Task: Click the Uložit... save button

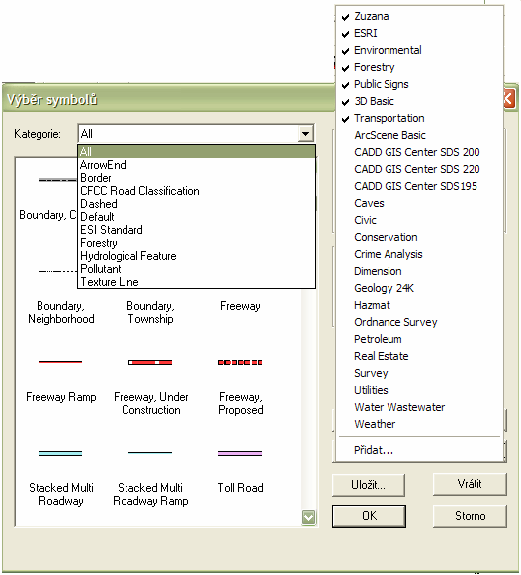Action: 368,485
